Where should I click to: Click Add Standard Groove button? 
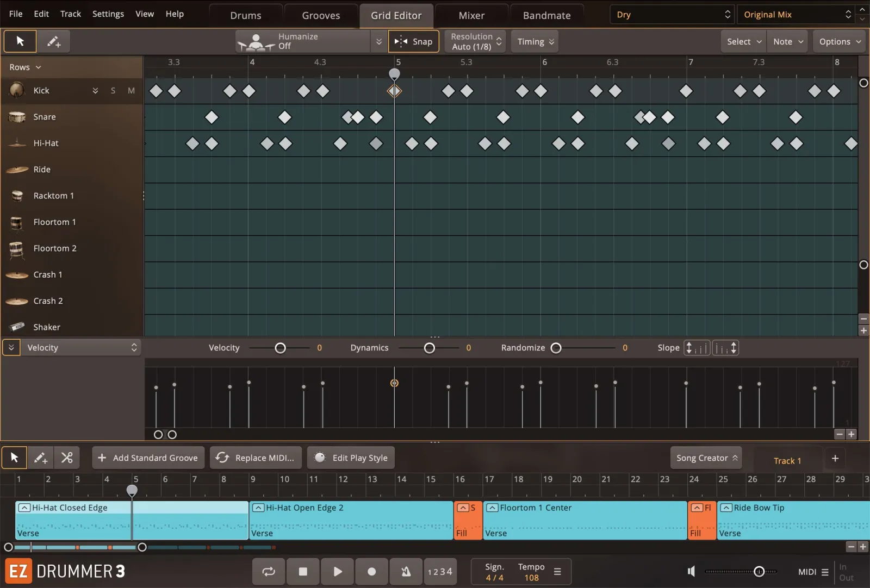(148, 458)
